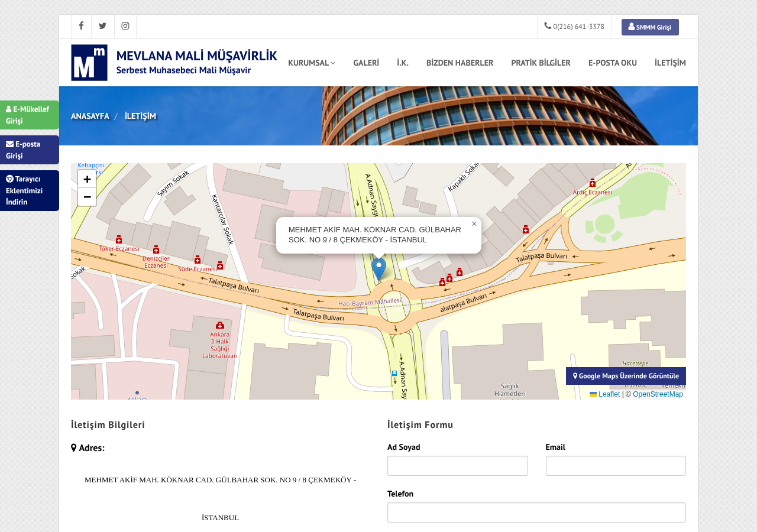Screen dimensions: 757x532
Task: Open the Leaflet attribution link
Action: pyautogui.click(x=604, y=394)
